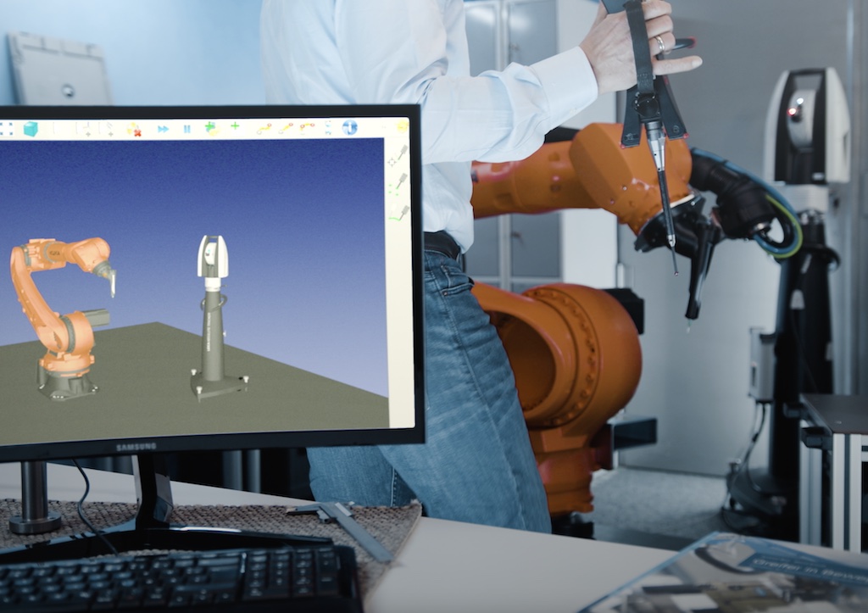Click the add target icon in toolbar
The width and height of the screenshot is (868, 613).
click(x=108, y=129)
